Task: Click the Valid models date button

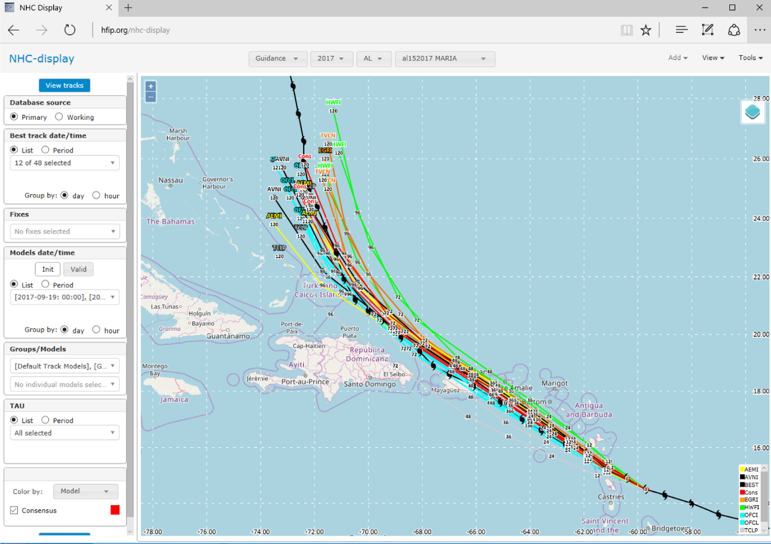Action: point(78,269)
